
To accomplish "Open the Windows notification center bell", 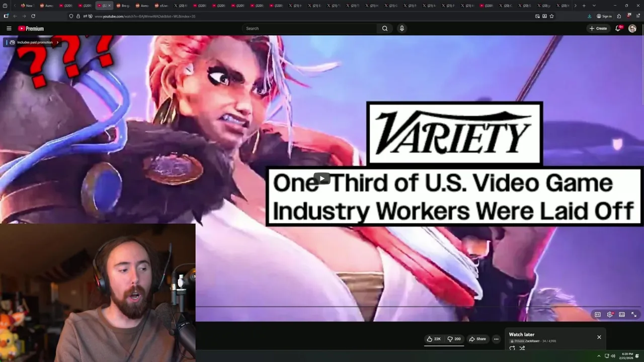I will [x=637, y=356].
